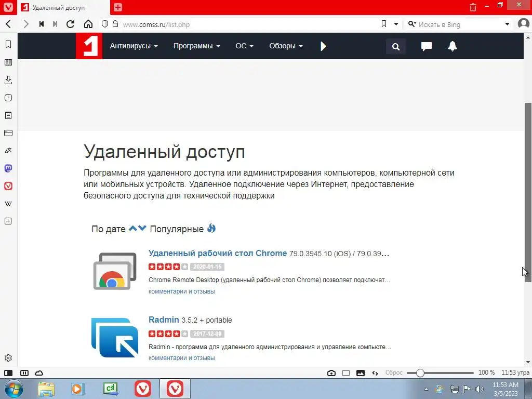This screenshot has height=399, width=532.
Task: Open the History panel
Action: [x=8, y=98]
